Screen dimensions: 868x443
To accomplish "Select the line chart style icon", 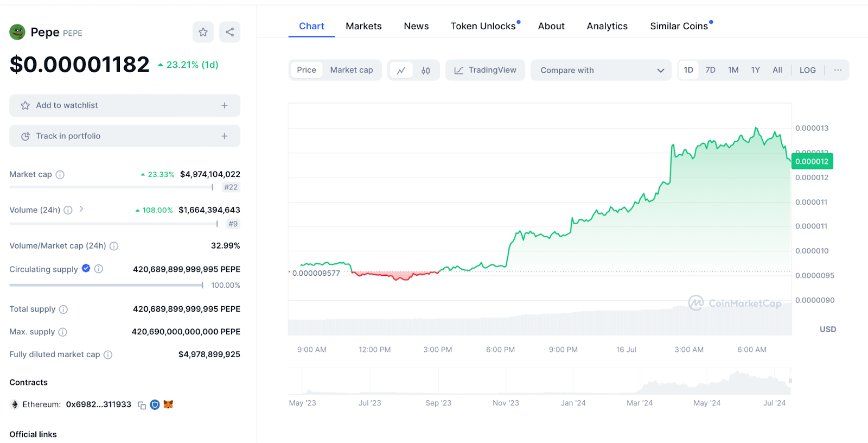I will pyautogui.click(x=401, y=70).
